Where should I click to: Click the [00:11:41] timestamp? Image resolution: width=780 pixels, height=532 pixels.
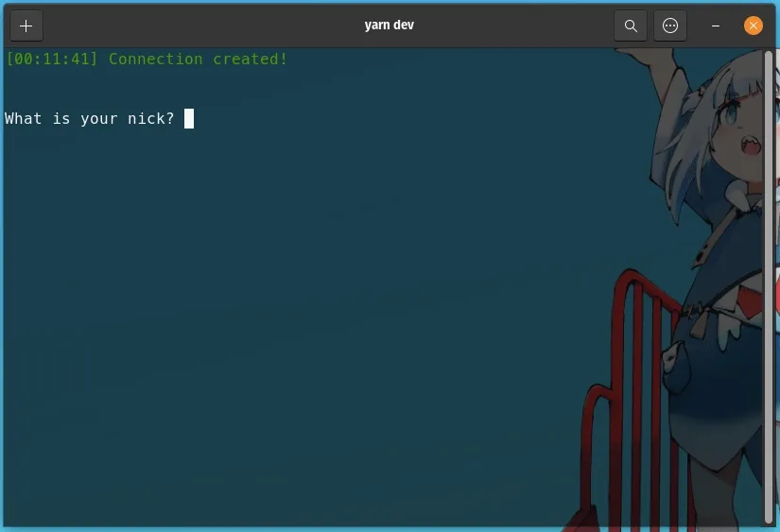coord(52,60)
